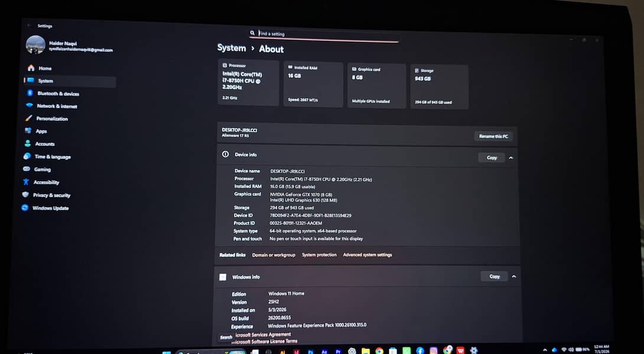644x354 pixels.
Task: Select System in the sidebar
Action: 70,81
